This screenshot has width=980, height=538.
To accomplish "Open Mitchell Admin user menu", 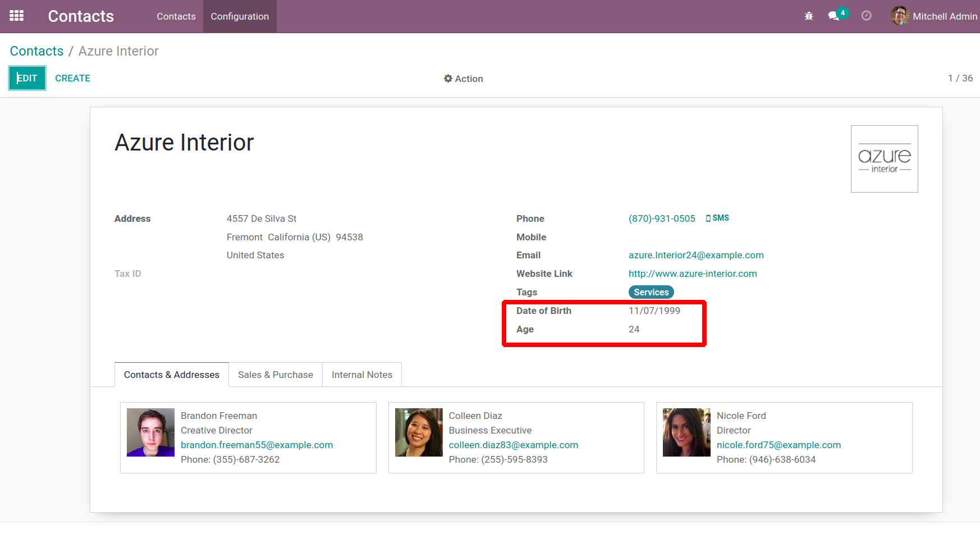I will pos(935,16).
